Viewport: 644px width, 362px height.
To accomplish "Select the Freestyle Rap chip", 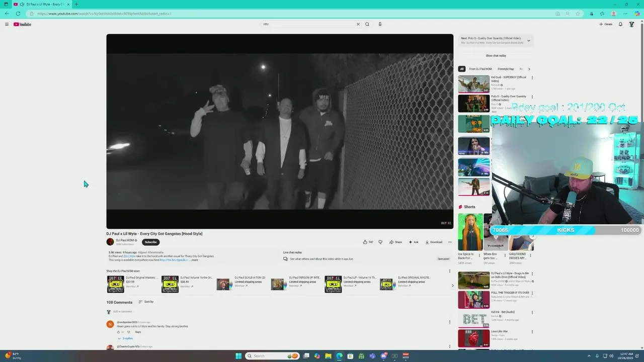I will (x=506, y=69).
